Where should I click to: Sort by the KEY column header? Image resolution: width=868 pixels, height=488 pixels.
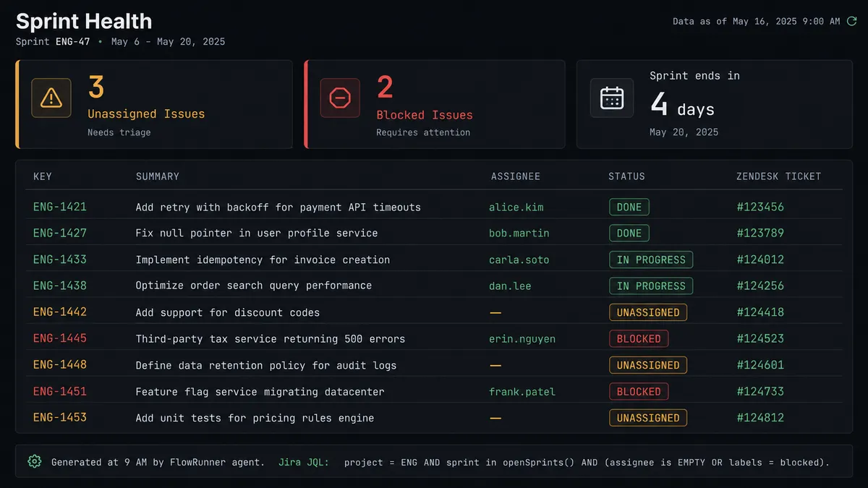tap(43, 176)
